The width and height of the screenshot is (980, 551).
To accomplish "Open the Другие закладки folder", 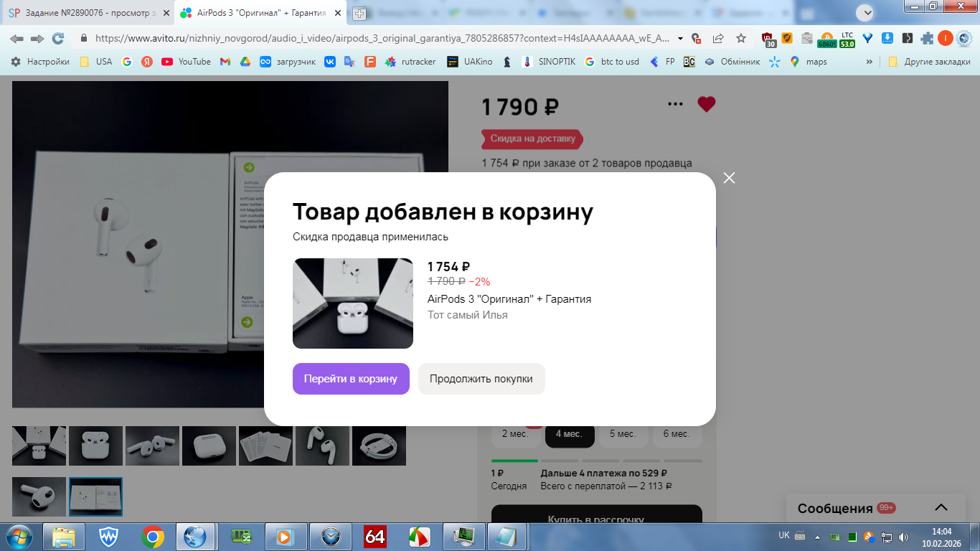I will [x=929, y=62].
